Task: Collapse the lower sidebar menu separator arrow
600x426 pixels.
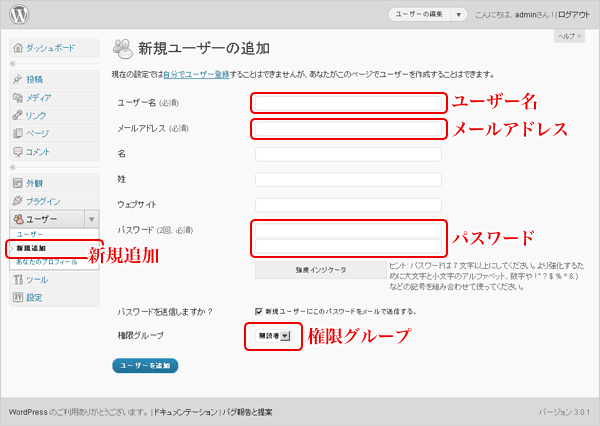Action: point(13,167)
